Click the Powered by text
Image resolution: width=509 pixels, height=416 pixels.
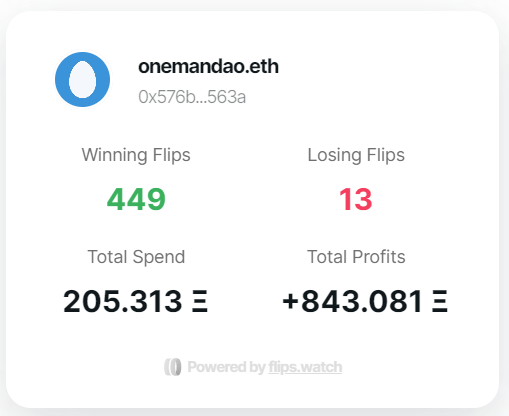tap(226, 367)
